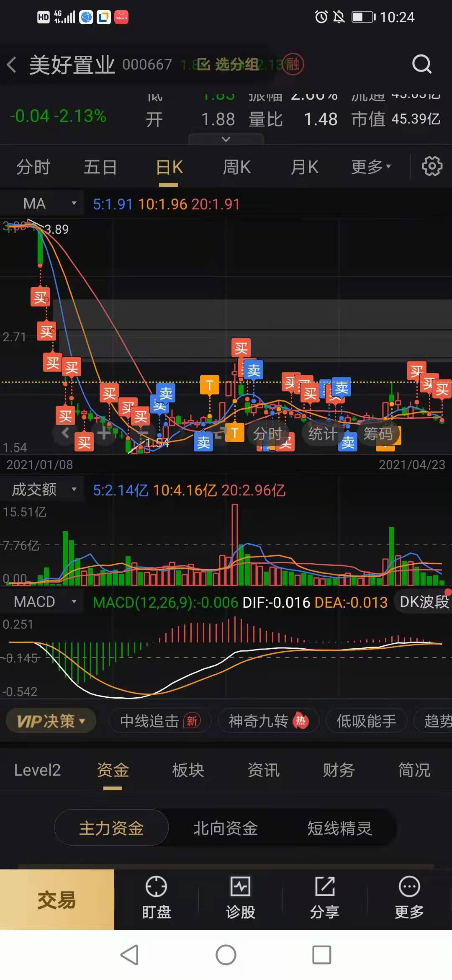This screenshot has height=980, width=452.
Task: Pan chart left with arrow overlay
Action: coord(65,433)
